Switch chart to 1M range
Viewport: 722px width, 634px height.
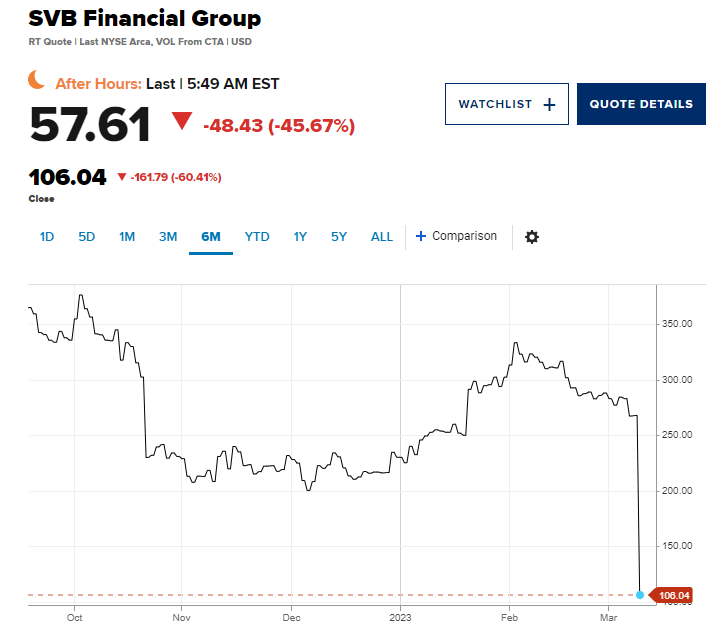127,237
